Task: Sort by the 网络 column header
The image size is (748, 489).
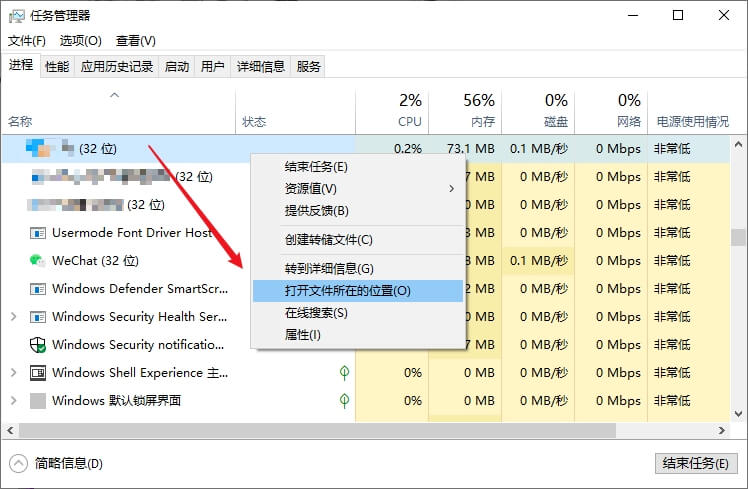Action: point(611,111)
